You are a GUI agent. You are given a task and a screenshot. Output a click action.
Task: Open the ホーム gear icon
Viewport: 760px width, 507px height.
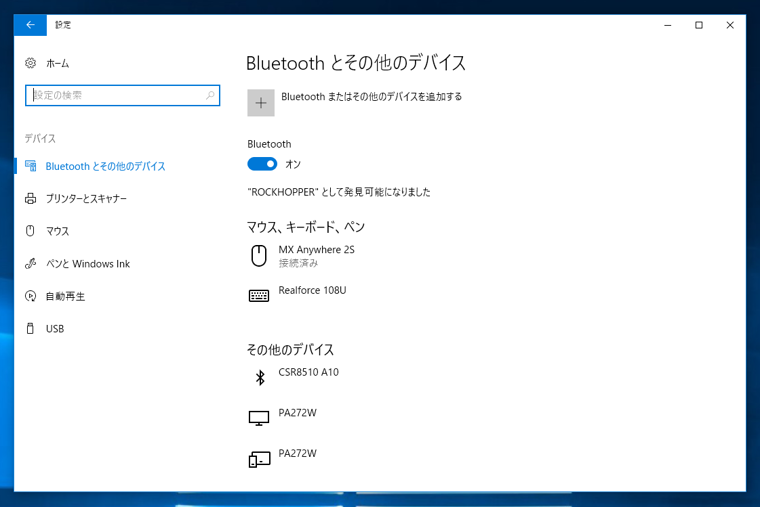pyautogui.click(x=31, y=63)
